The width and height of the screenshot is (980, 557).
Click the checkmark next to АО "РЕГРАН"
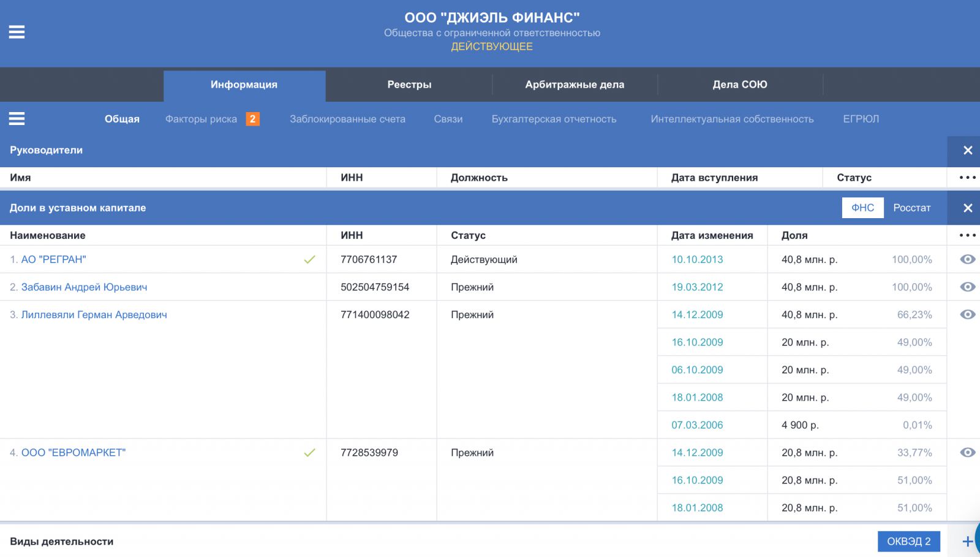[x=310, y=260]
